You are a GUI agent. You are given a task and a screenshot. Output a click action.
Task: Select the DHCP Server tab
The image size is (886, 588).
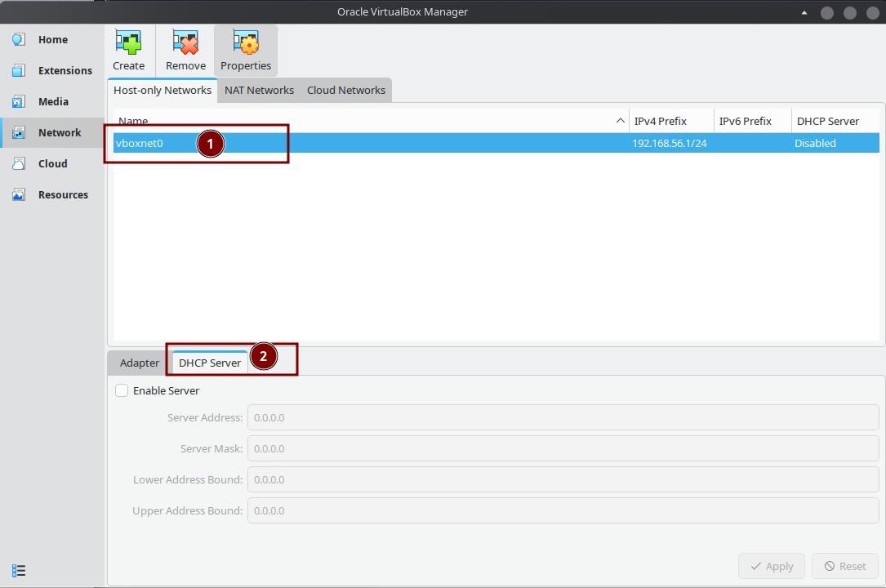(210, 363)
